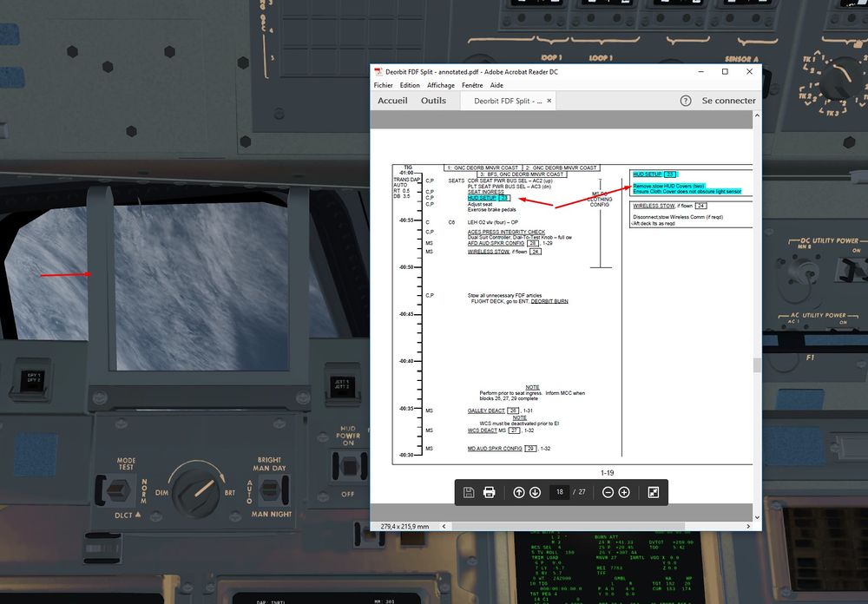
Task: Go to next page with down arrow
Action: pos(535,492)
